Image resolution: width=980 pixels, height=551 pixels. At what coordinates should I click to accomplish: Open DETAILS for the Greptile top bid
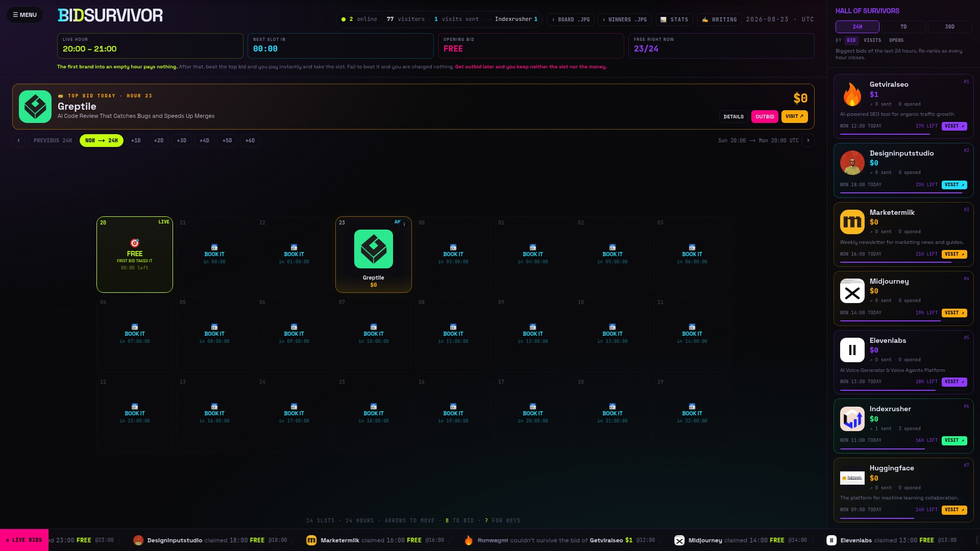pyautogui.click(x=733, y=117)
